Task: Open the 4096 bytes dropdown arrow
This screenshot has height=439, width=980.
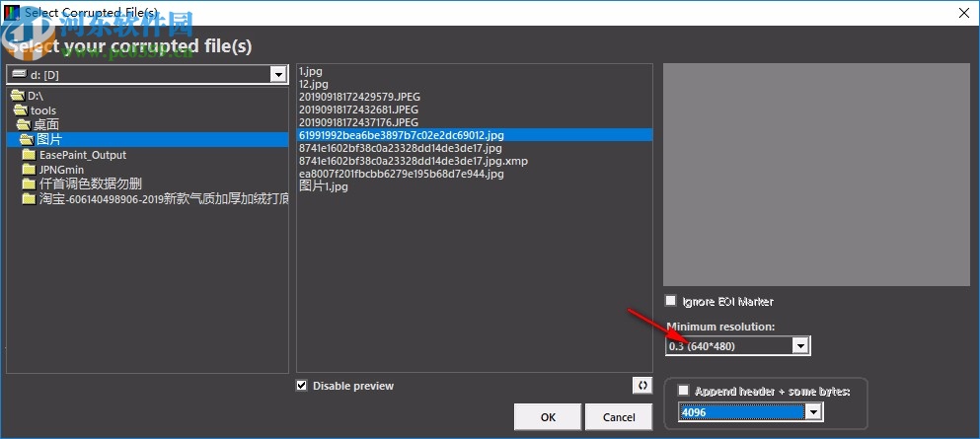Action: tap(812, 412)
